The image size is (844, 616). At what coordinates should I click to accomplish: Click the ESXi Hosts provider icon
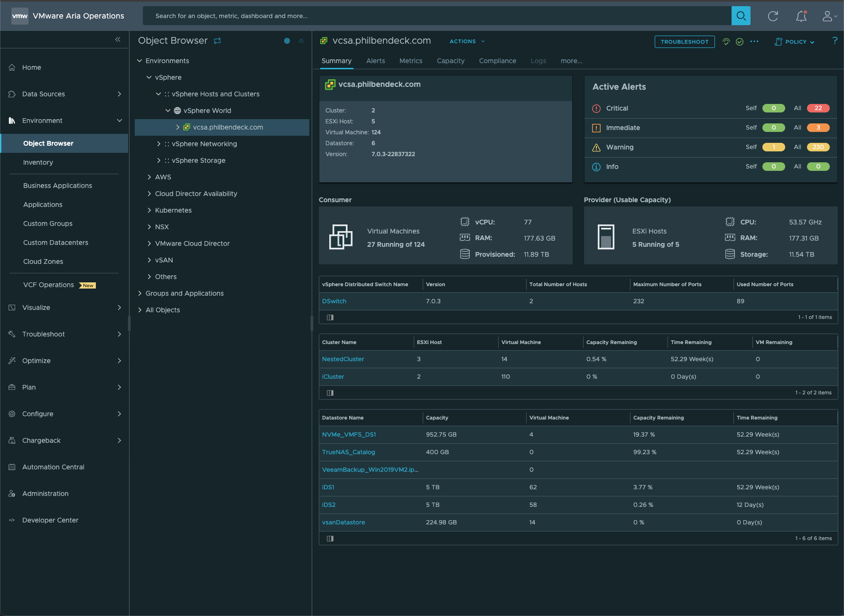pyautogui.click(x=606, y=237)
